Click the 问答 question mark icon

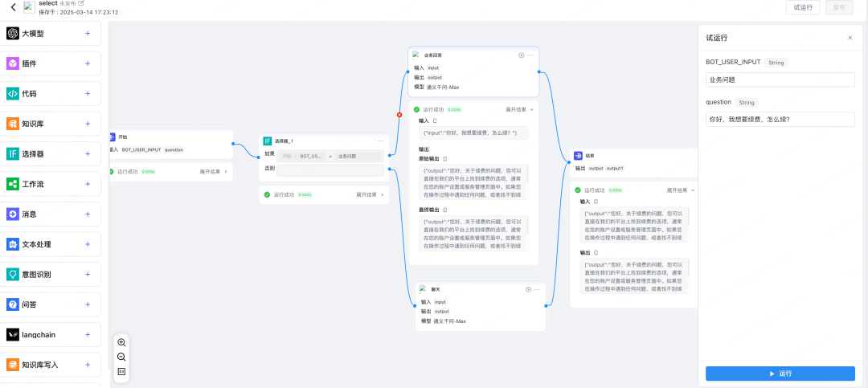13,304
